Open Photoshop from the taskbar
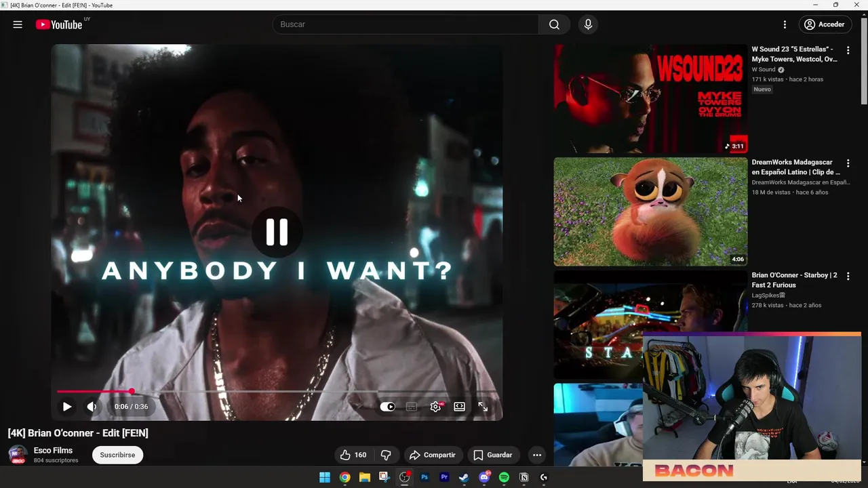The height and width of the screenshot is (488, 868). pyautogui.click(x=425, y=477)
